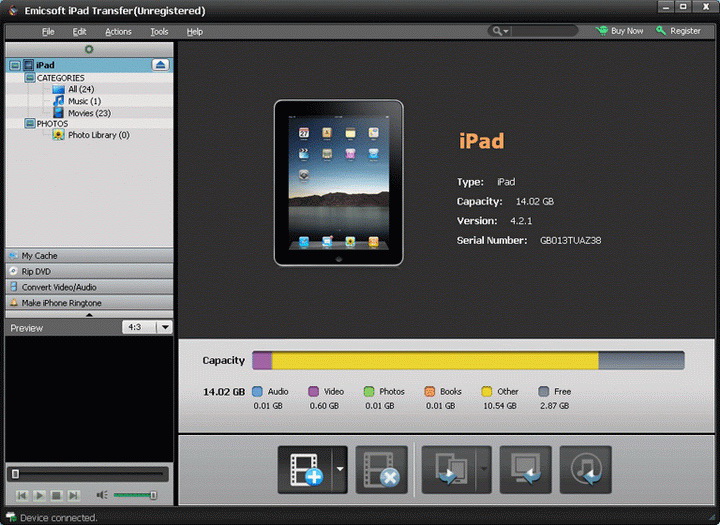This screenshot has width=720, height=525.
Task: Click the 2.87 GB Free value
Action: [x=554, y=406]
